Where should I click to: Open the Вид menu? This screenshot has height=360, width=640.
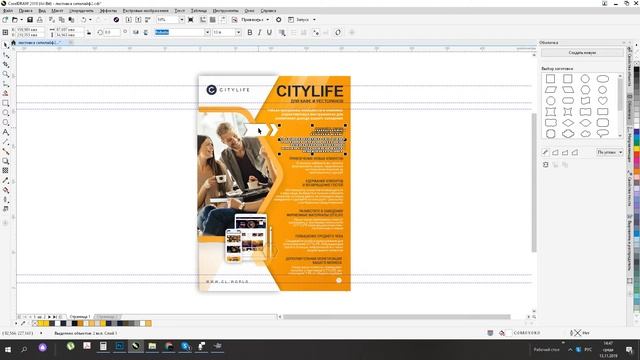pyautogui.click(x=42, y=11)
